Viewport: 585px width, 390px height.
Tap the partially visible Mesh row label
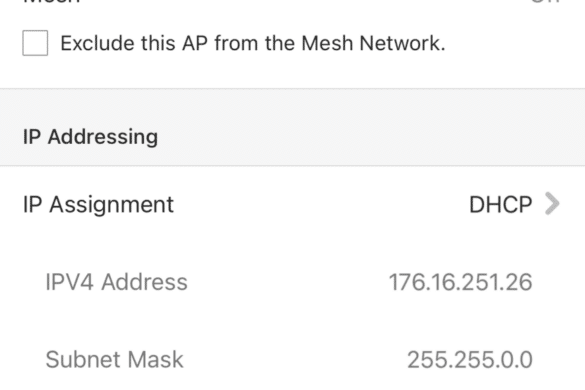click(x=51, y=2)
